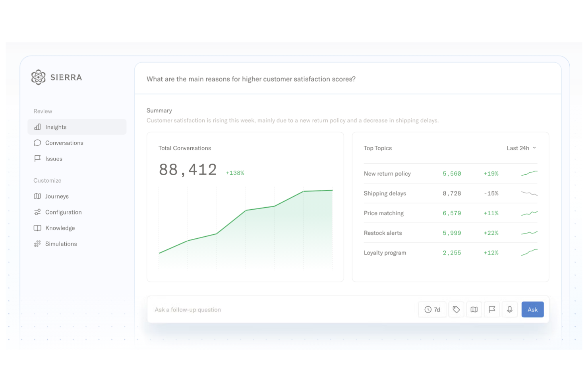Click the tag filter icon
Image resolution: width=588 pixels, height=392 pixels.
point(456,310)
